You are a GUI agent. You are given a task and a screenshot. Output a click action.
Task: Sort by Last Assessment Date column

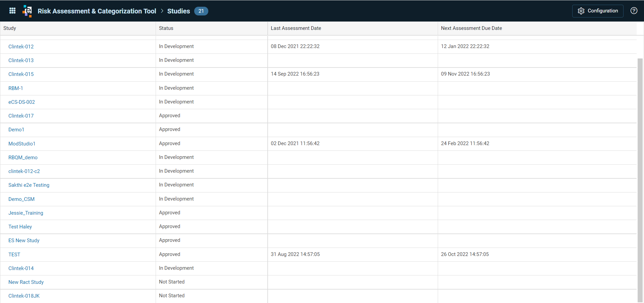pyautogui.click(x=296, y=28)
